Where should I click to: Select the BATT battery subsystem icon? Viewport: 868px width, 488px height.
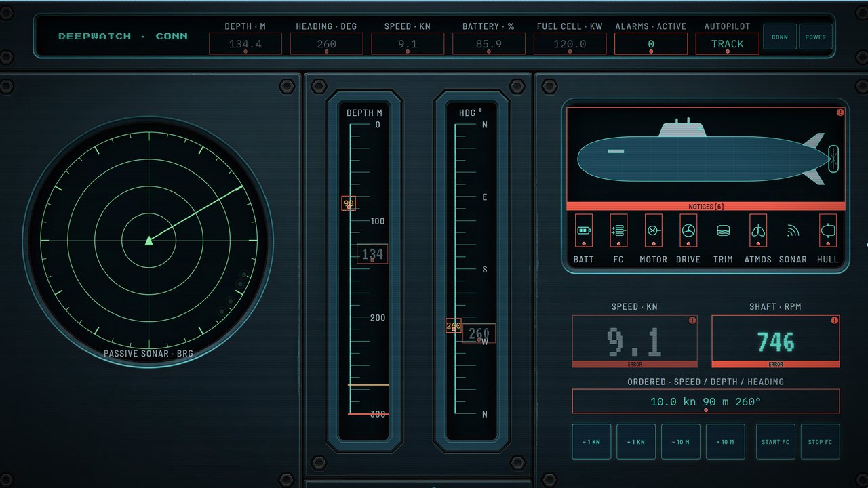click(584, 230)
